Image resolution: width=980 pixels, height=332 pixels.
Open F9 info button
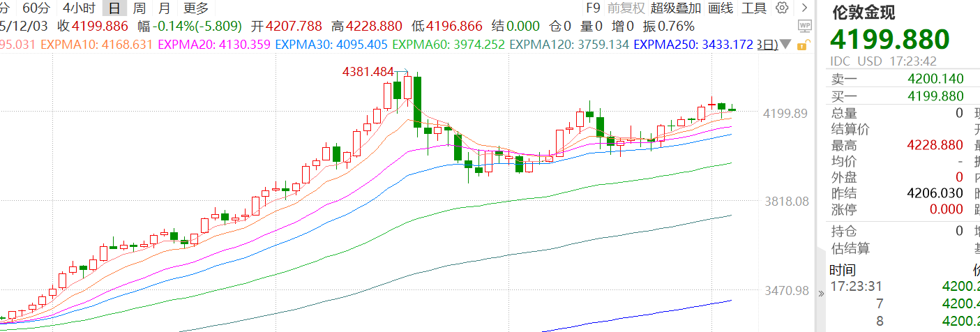click(x=593, y=8)
